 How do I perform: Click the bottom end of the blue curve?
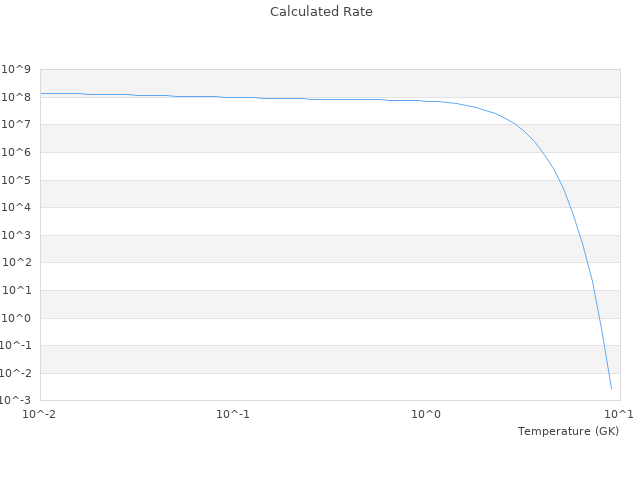pyautogui.click(x=611, y=388)
